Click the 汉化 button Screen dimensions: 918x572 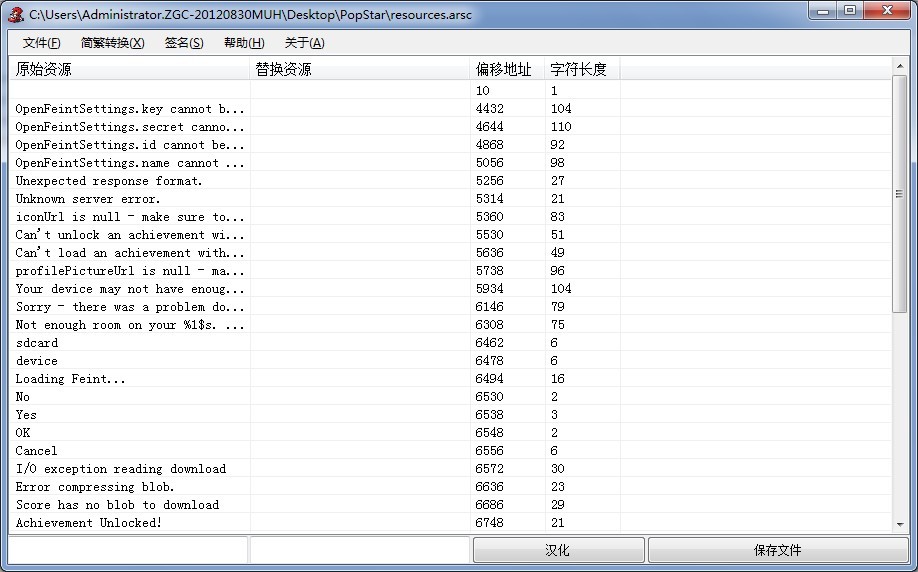point(558,550)
